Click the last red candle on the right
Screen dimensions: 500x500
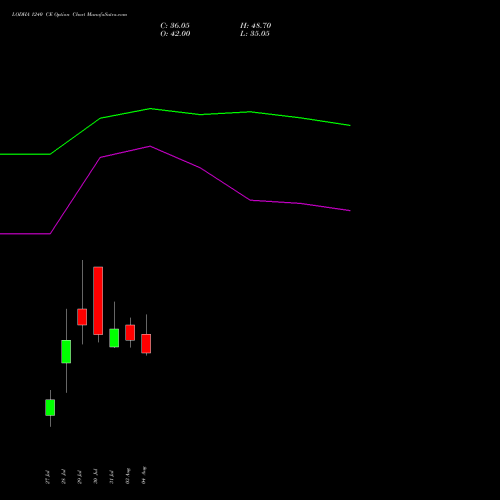[x=146, y=344]
